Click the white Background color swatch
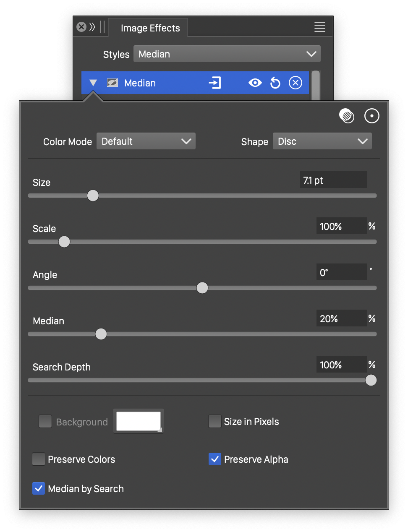 click(x=139, y=421)
